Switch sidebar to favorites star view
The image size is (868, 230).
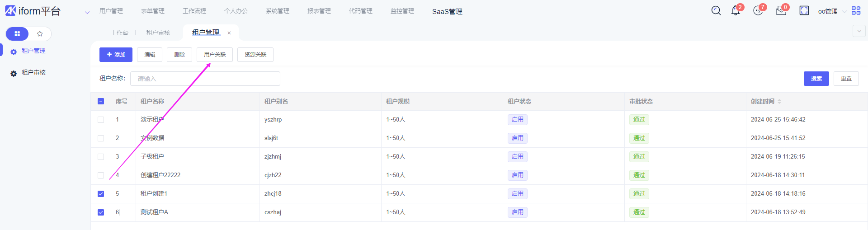click(x=40, y=34)
